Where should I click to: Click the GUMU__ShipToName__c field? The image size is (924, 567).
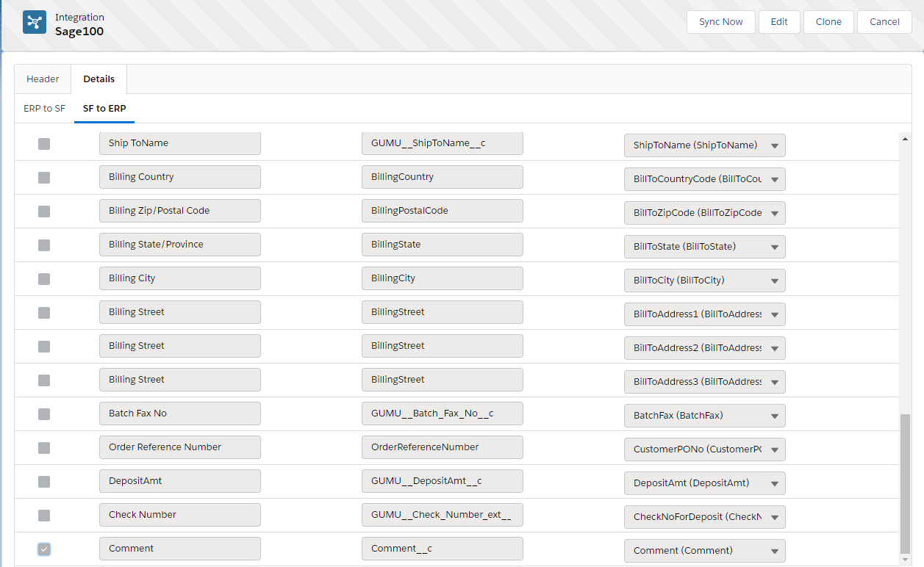(x=443, y=143)
